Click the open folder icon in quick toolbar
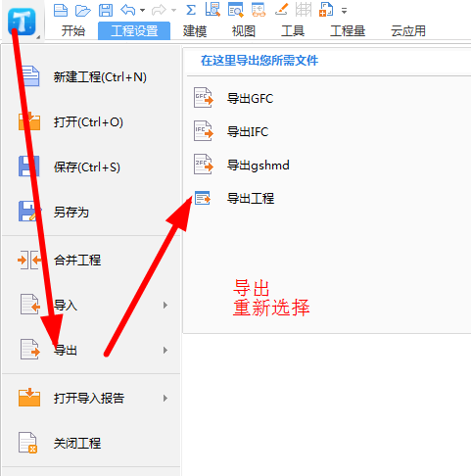471x476 pixels. tap(83, 11)
